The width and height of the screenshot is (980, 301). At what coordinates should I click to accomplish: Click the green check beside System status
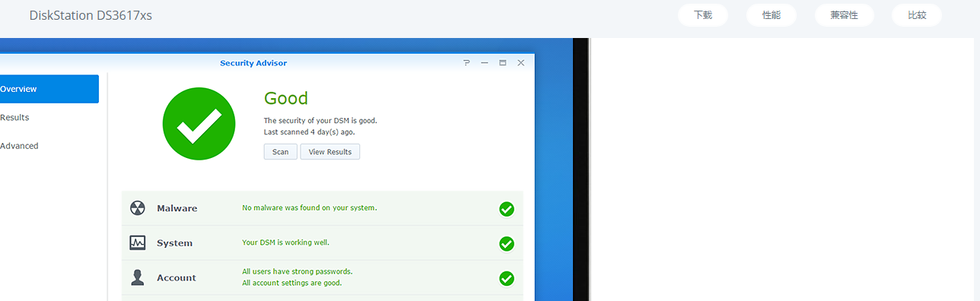click(507, 244)
